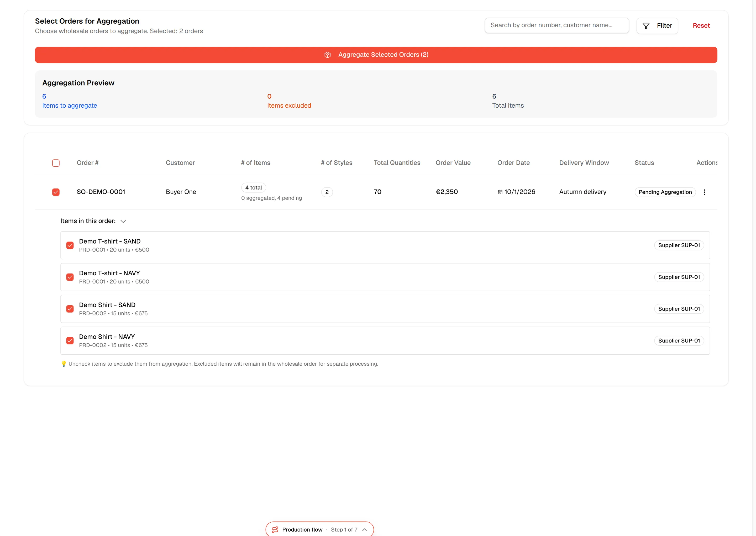
Task: Uncheck Demo T-shirt - SAND item
Action: (x=70, y=245)
